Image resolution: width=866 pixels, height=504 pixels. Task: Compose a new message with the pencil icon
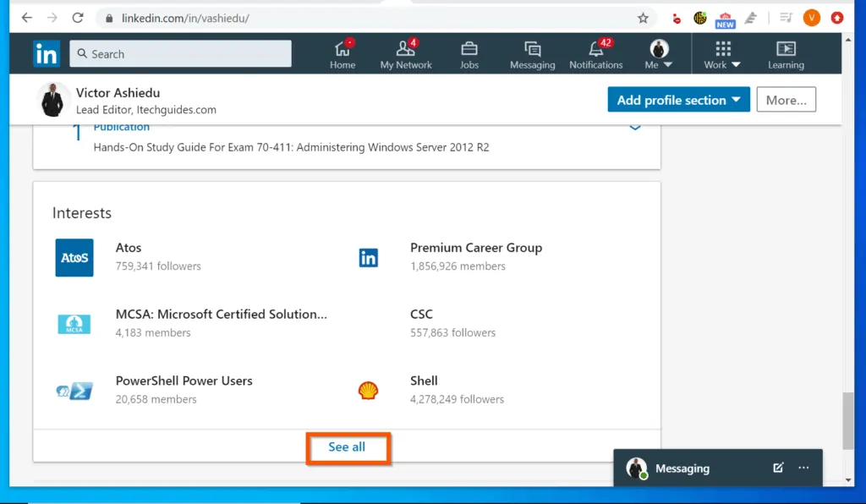point(778,468)
